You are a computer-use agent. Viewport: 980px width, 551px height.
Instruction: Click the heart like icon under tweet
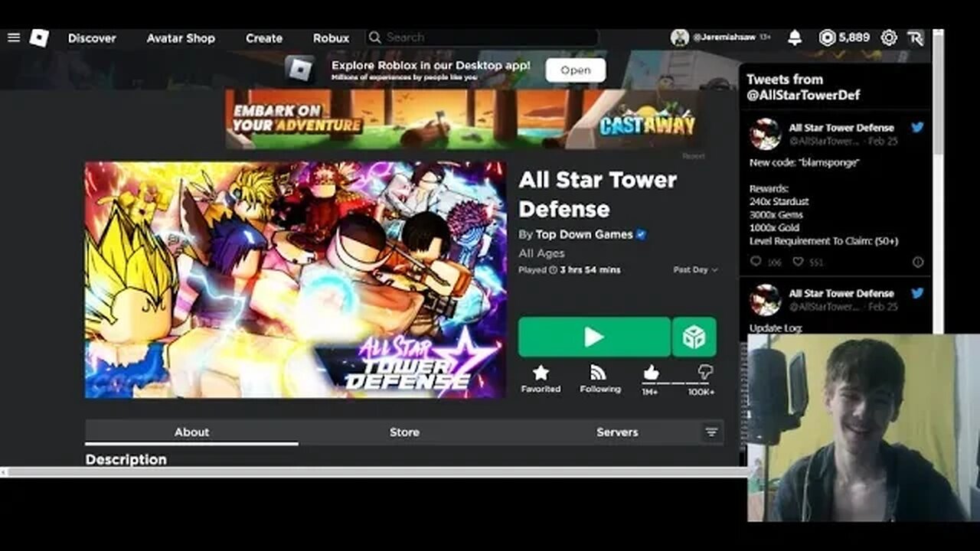pyautogui.click(x=798, y=262)
